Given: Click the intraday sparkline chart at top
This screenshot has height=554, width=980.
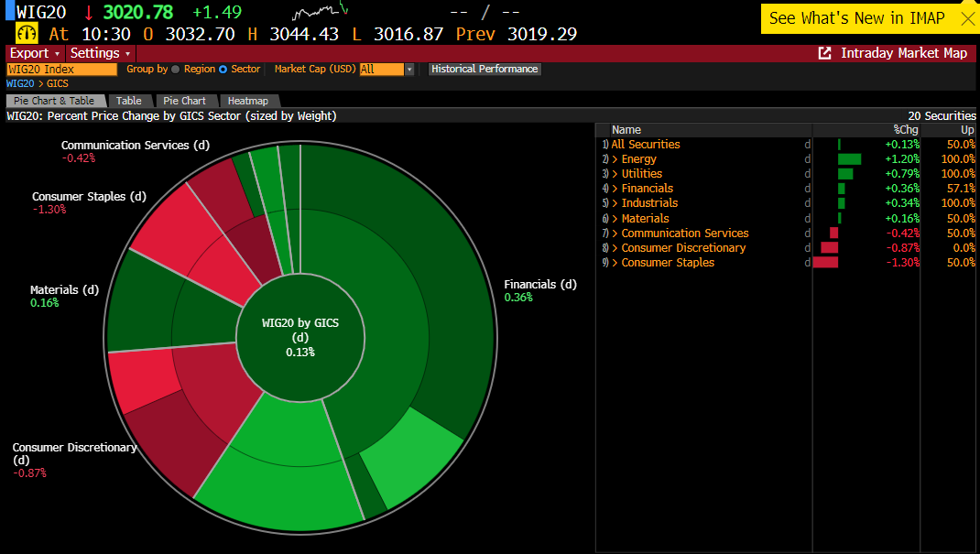Looking at the screenshot, I should point(320,13).
